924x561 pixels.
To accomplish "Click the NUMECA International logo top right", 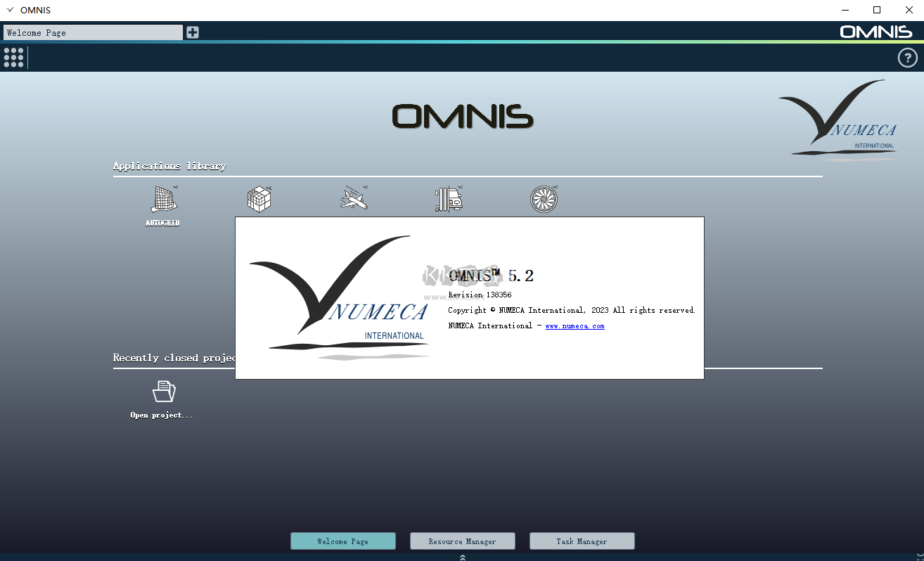I will click(838, 120).
